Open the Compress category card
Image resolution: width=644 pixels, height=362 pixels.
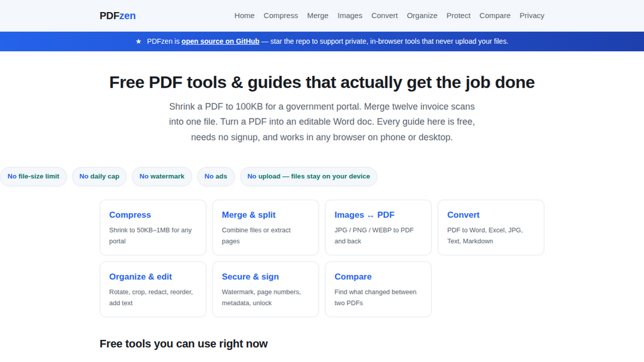click(153, 227)
